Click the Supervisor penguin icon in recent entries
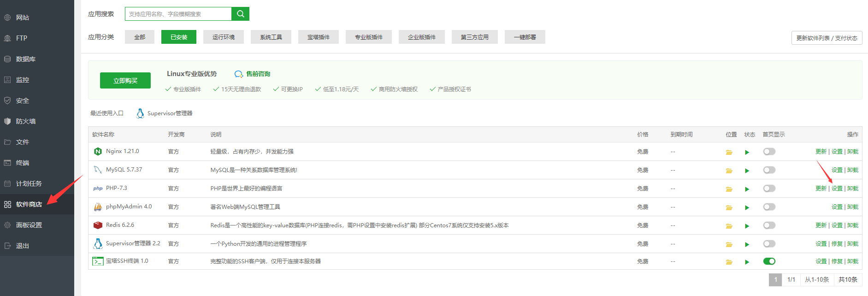 pos(140,113)
